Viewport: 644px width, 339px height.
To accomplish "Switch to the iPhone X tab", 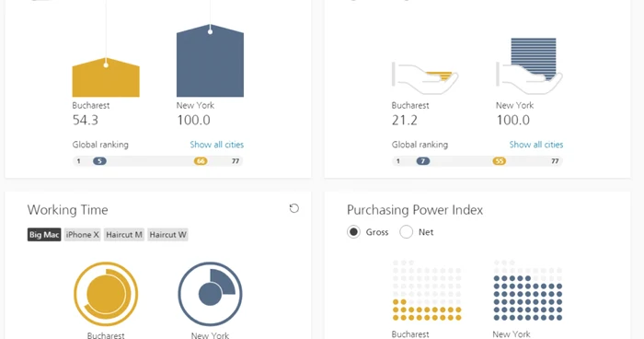I will point(82,235).
